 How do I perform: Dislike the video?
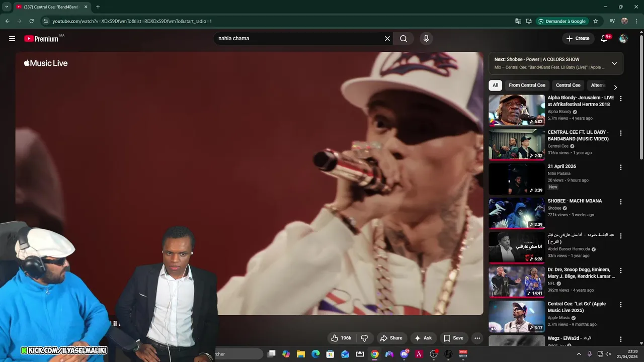coord(364,338)
